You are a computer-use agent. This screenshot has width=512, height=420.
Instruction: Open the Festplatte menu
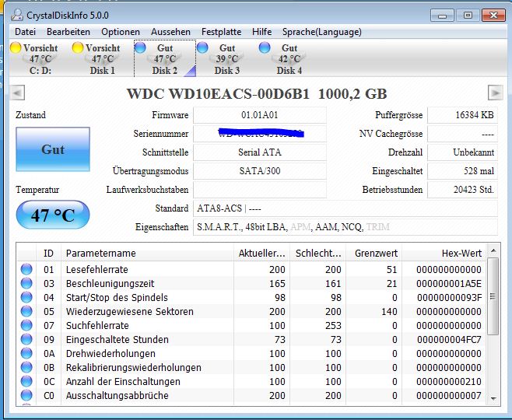[x=222, y=32]
